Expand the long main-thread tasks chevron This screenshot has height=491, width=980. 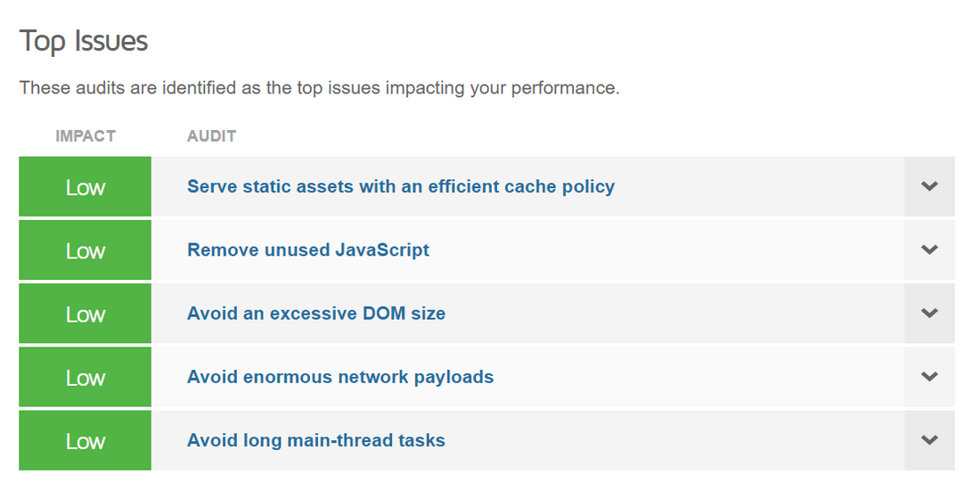pyautogui.click(x=929, y=440)
